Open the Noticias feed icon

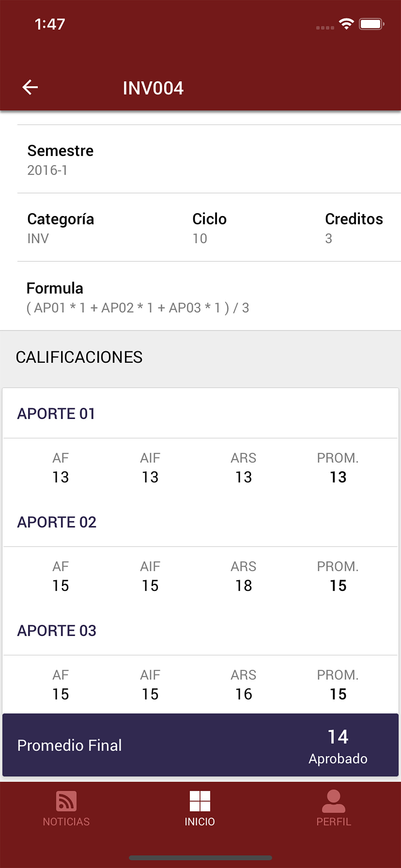pyautogui.click(x=67, y=801)
